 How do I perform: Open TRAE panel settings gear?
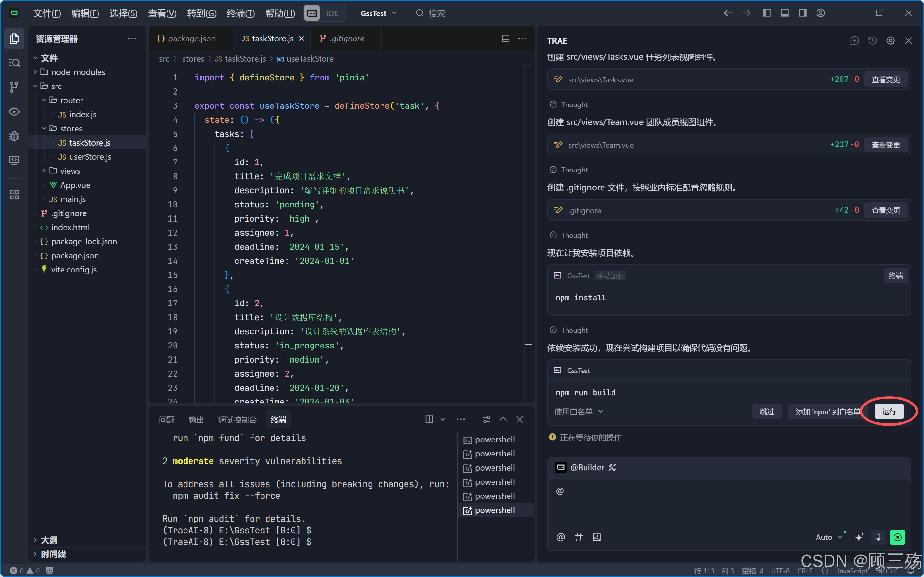click(890, 40)
